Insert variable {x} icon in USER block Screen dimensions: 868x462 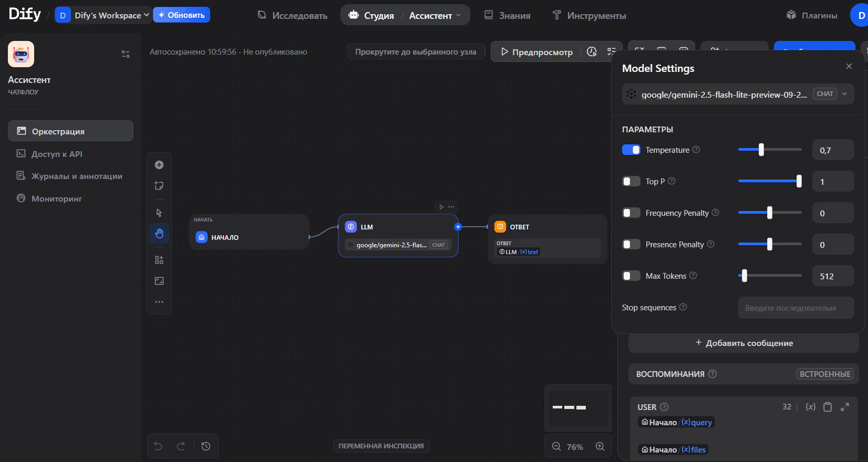click(x=811, y=407)
